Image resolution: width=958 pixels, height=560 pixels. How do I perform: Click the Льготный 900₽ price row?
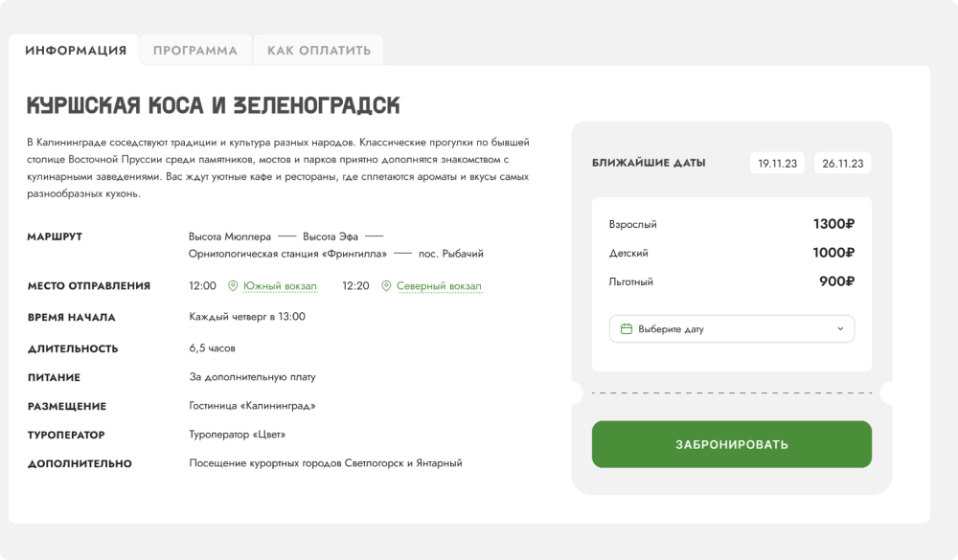pyautogui.click(x=731, y=281)
